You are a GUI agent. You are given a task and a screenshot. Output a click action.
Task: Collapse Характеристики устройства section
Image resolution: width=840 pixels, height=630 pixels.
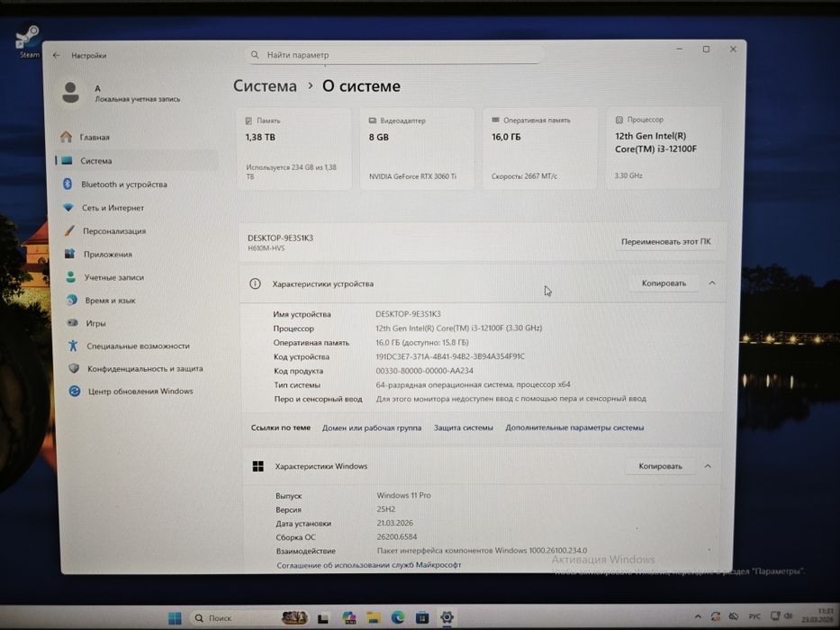coord(712,283)
